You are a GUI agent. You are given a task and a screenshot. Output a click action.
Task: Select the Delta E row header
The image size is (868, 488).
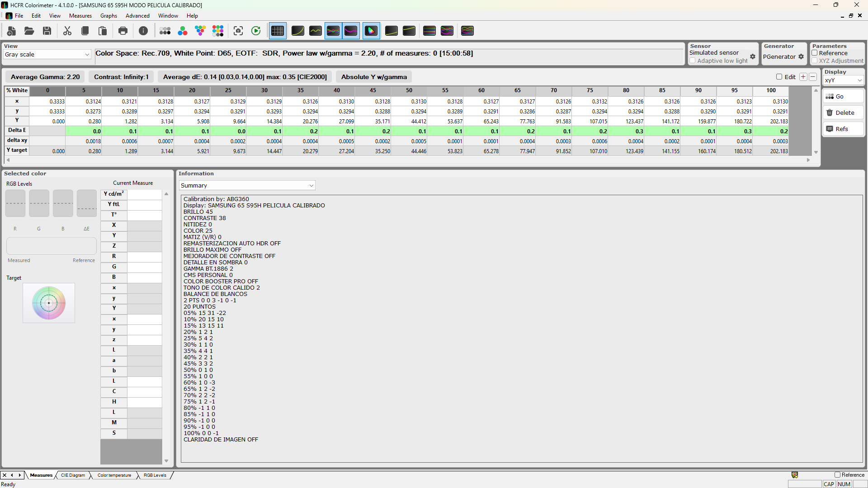pos(17,130)
